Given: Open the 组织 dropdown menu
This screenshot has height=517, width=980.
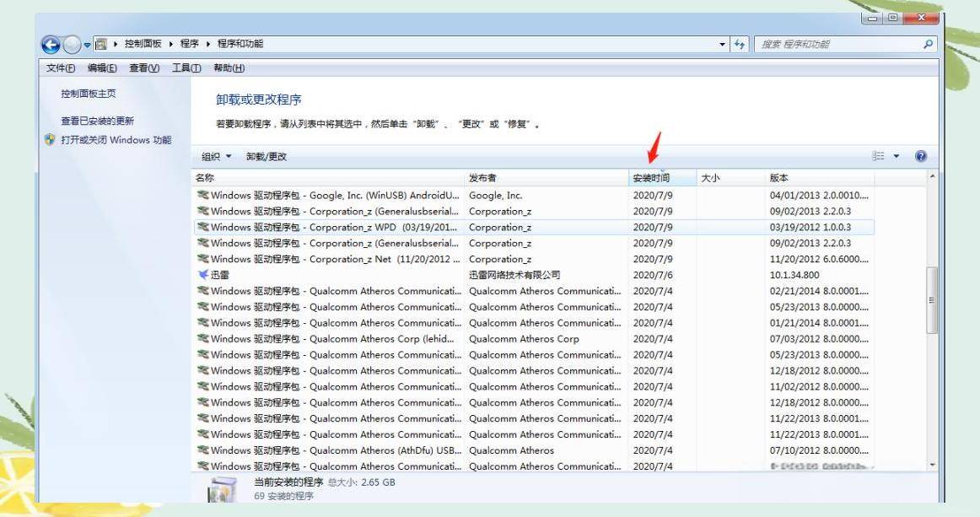Looking at the screenshot, I should pos(216,157).
